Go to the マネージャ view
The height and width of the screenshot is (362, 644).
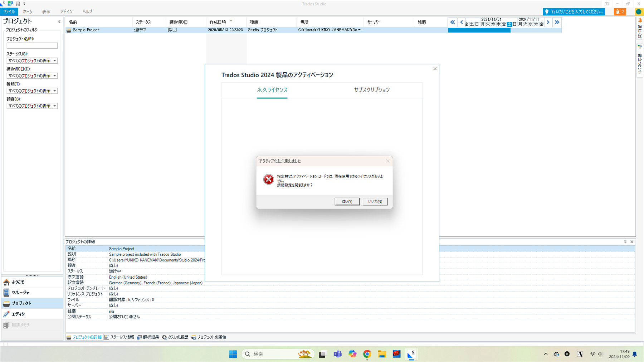32,293
